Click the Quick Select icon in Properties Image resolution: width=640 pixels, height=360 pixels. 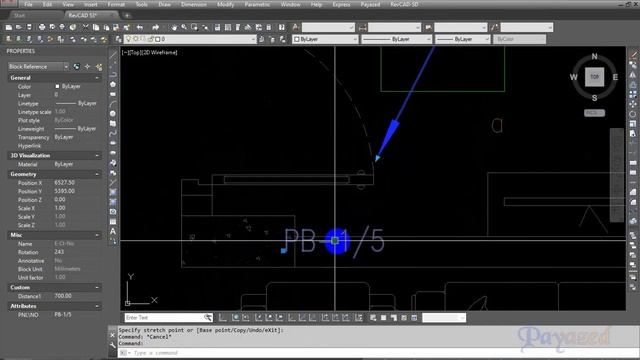click(x=98, y=67)
